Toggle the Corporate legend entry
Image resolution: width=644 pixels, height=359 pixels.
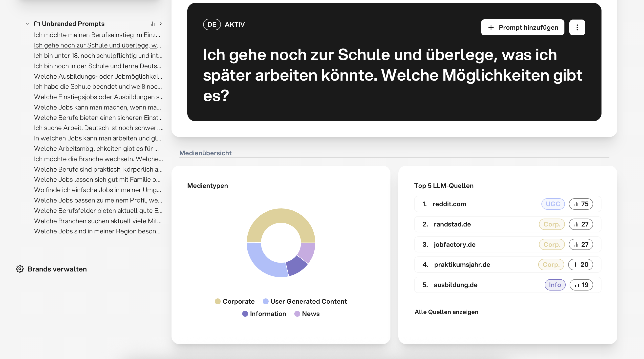[235, 301]
